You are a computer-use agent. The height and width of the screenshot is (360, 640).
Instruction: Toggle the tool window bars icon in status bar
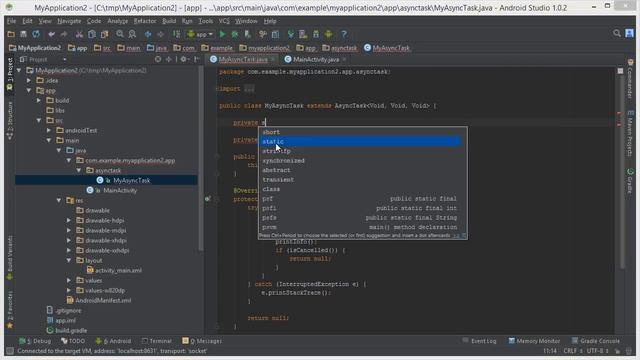10,351
